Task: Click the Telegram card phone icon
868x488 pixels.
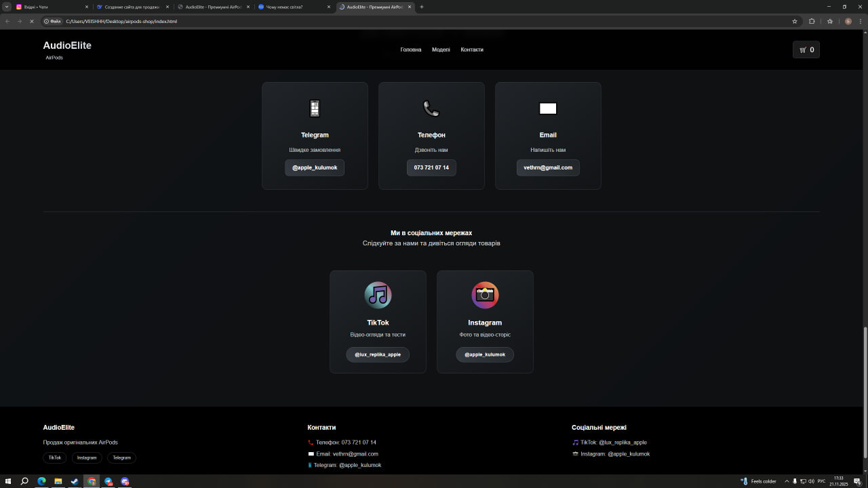Action: tap(315, 108)
